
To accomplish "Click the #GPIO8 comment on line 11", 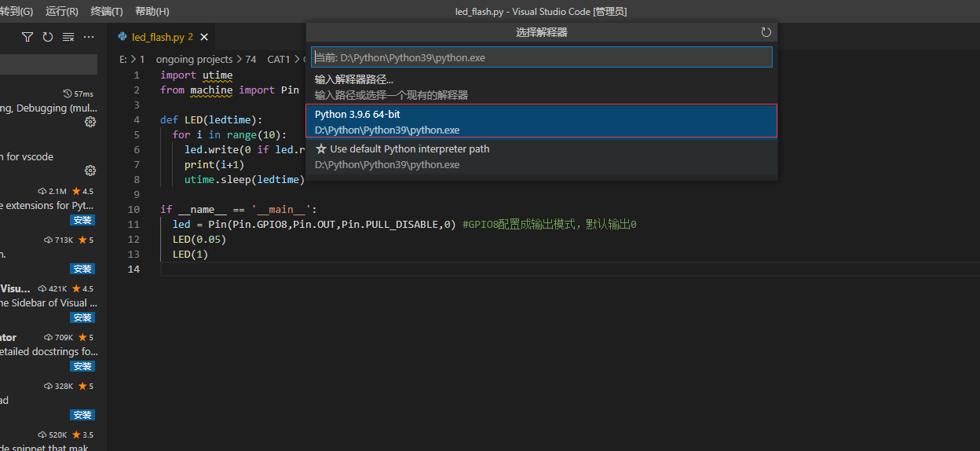I will click(x=549, y=225).
